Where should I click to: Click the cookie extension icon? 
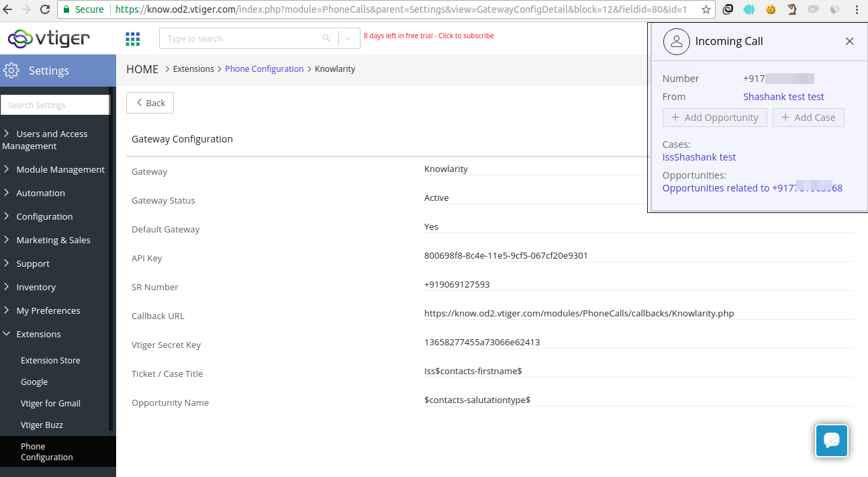771,9
